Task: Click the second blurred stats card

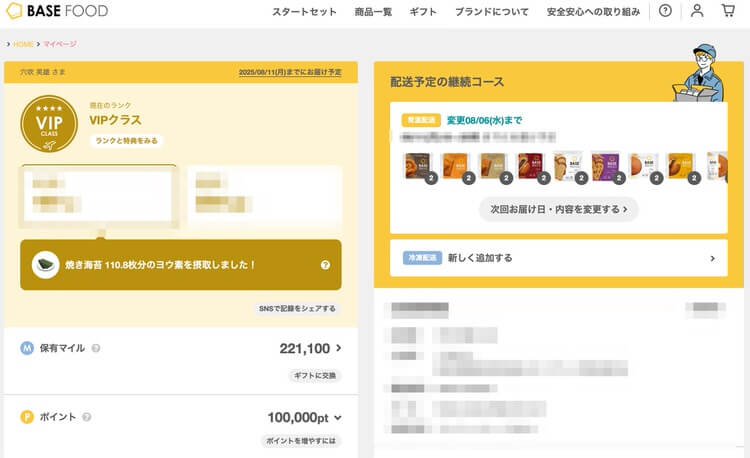Action: pyautogui.click(x=264, y=196)
